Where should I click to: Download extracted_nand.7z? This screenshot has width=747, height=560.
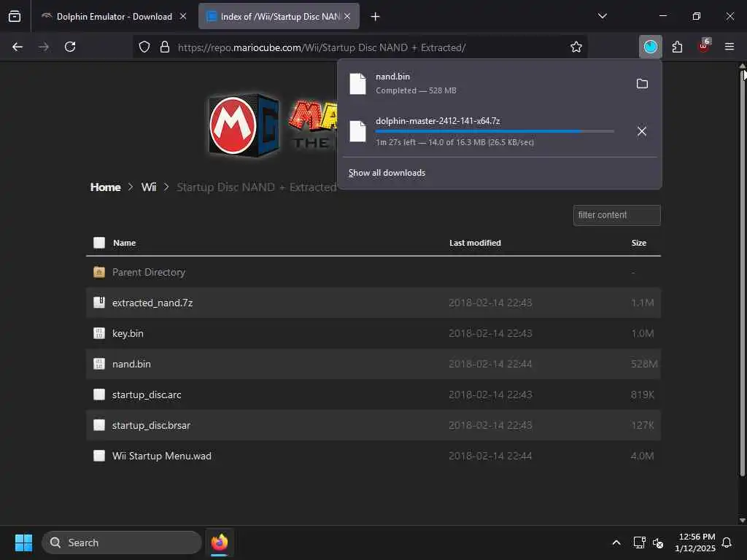[152, 303]
